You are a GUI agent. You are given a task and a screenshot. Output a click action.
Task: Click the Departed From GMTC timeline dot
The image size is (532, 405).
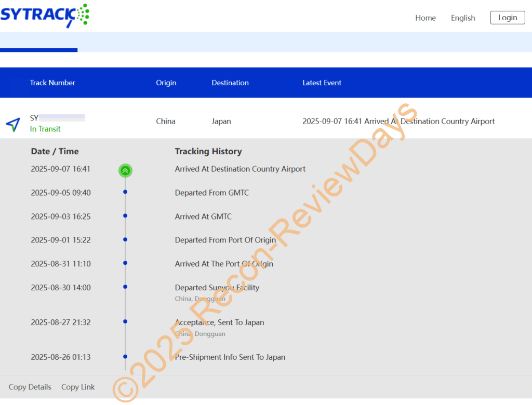coord(125,192)
